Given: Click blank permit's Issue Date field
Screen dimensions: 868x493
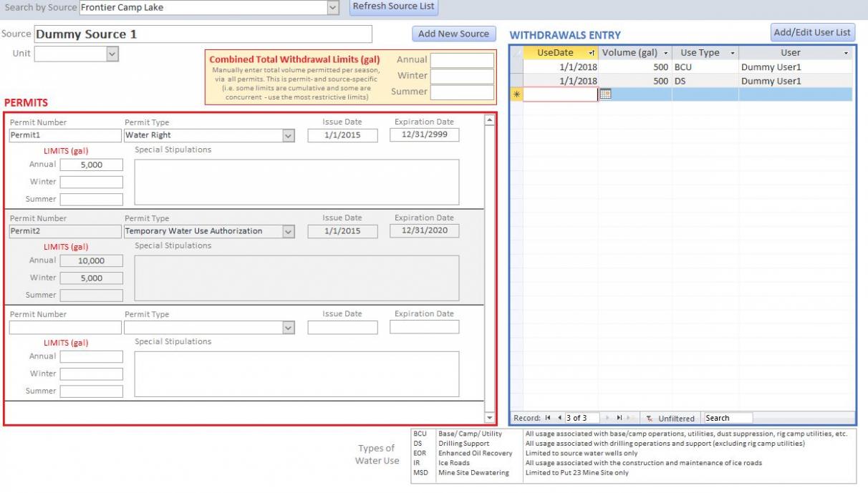Looking at the screenshot, I should click(x=342, y=327).
